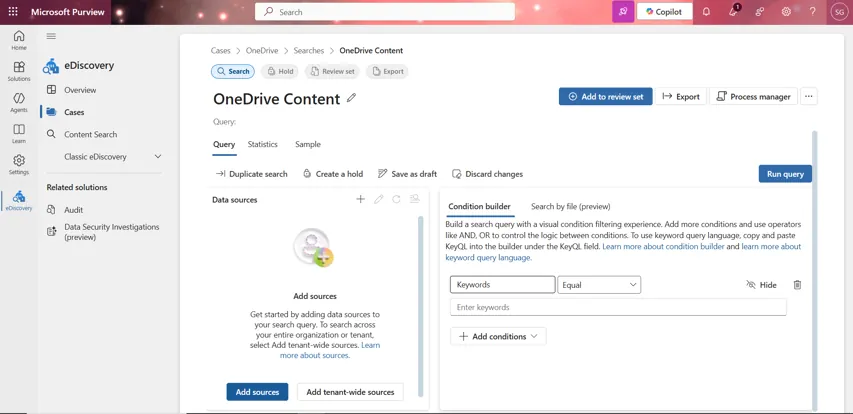Viewport: 853px width, 414px height.
Task: Click Add tenant-wide sources button
Action: [350, 392]
